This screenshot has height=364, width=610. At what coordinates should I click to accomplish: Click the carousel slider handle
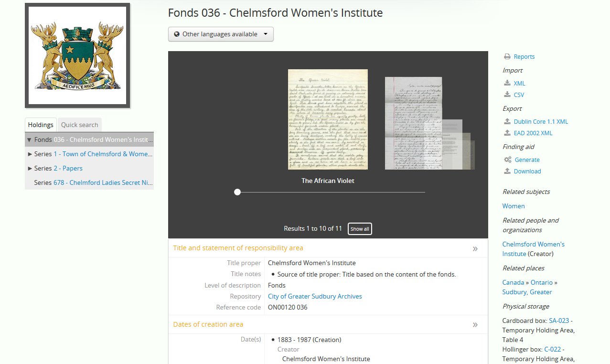pos(237,192)
